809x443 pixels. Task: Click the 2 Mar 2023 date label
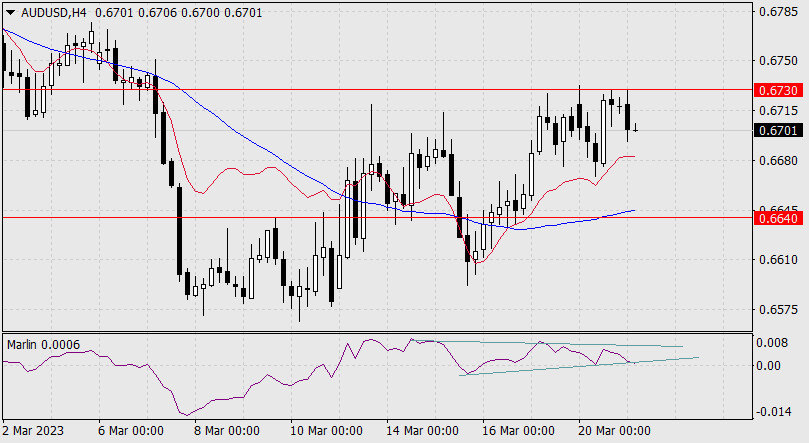(36, 431)
